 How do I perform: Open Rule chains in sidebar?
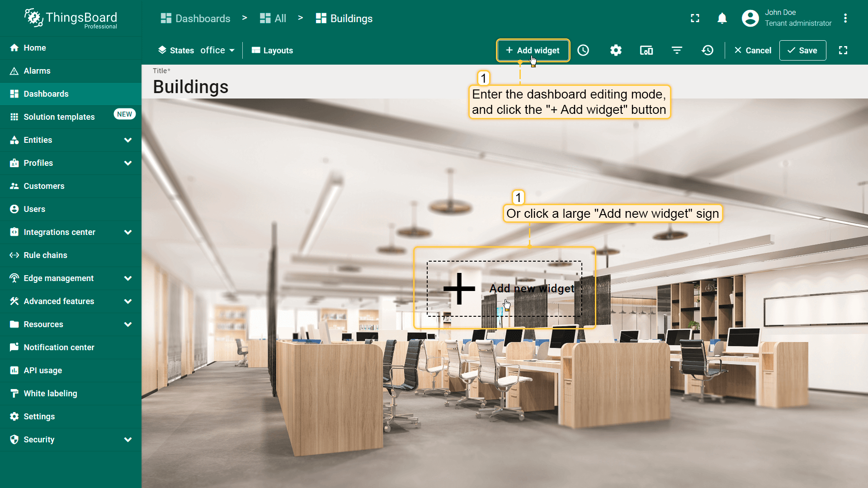pyautogui.click(x=45, y=255)
